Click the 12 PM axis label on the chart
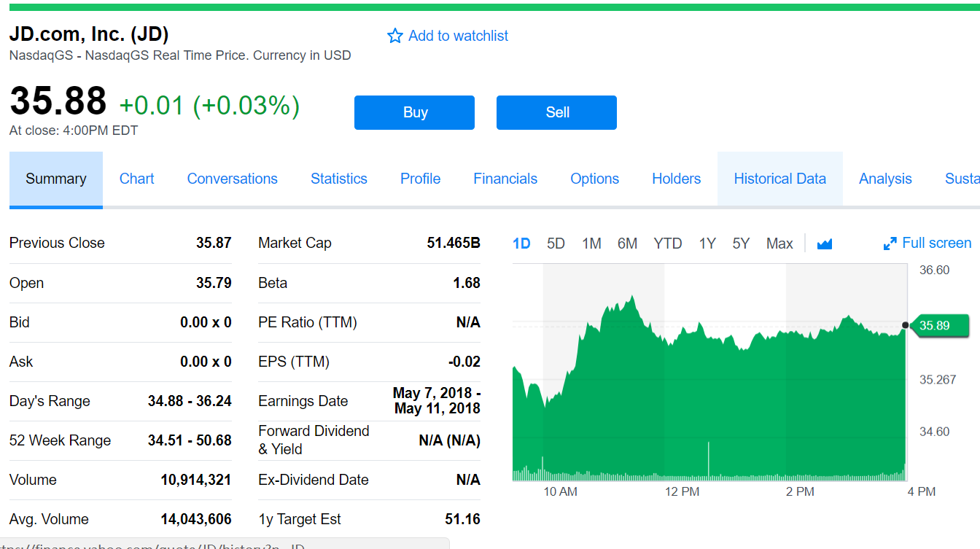 (682, 492)
